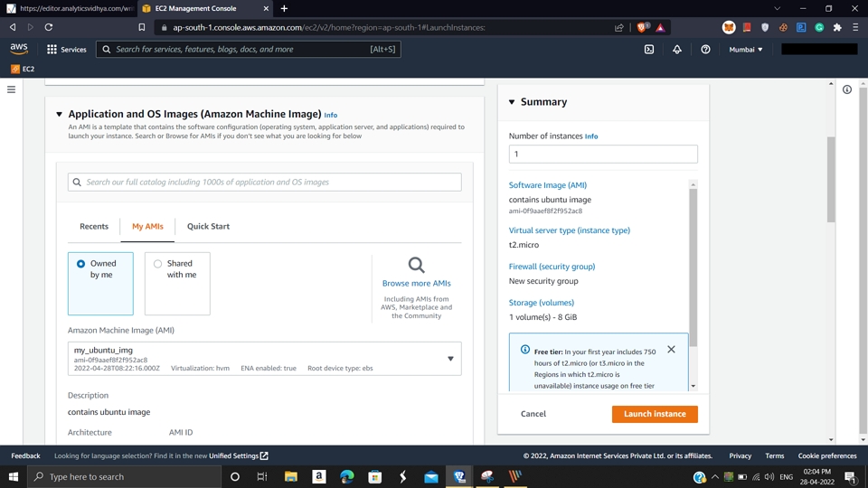Open the EC2 service shortcut
This screenshot has height=488, width=868.
point(23,69)
